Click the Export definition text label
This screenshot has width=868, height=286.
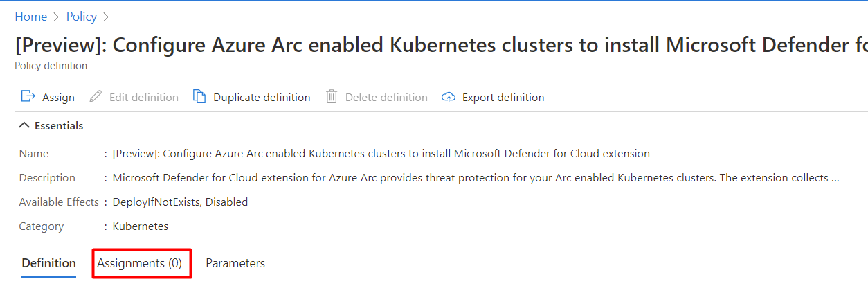[x=503, y=98]
